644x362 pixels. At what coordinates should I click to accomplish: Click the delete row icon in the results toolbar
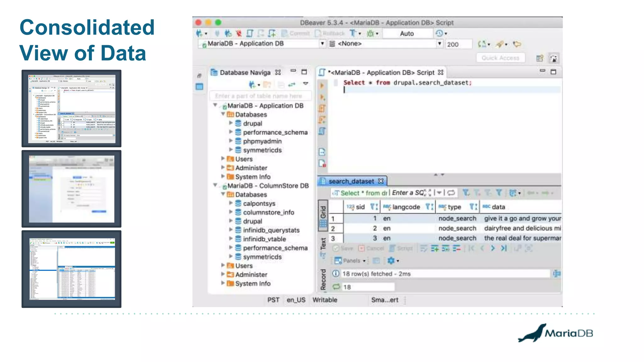click(457, 249)
